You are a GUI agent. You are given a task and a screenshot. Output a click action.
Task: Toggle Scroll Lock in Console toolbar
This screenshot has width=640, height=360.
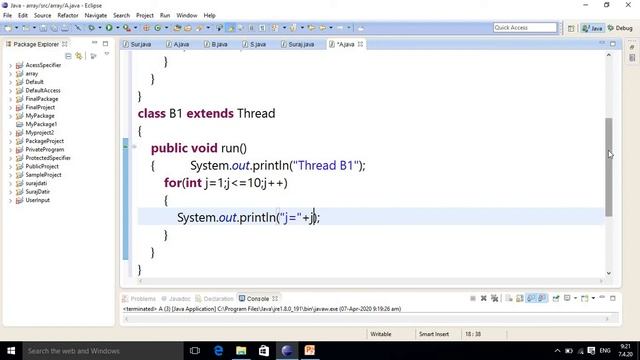click(x=520, y=298)
